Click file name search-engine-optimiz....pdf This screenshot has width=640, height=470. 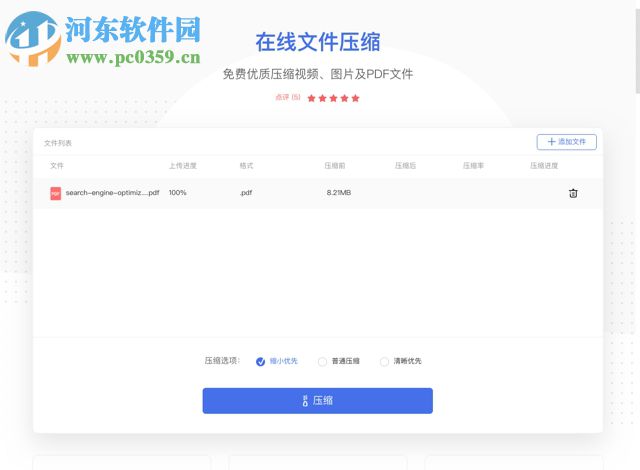tap(112, 193)
